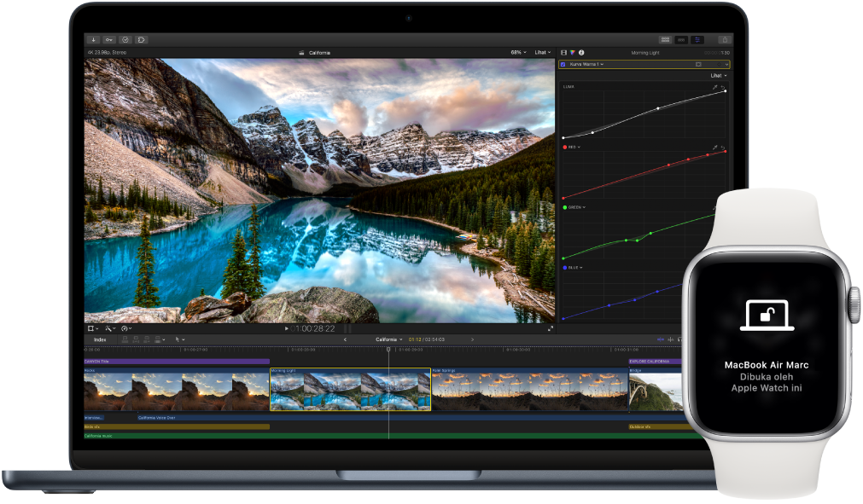863x504 pixels.
Task: Open the Color inspector with the rainbow icon
Action: pos(573,52)
